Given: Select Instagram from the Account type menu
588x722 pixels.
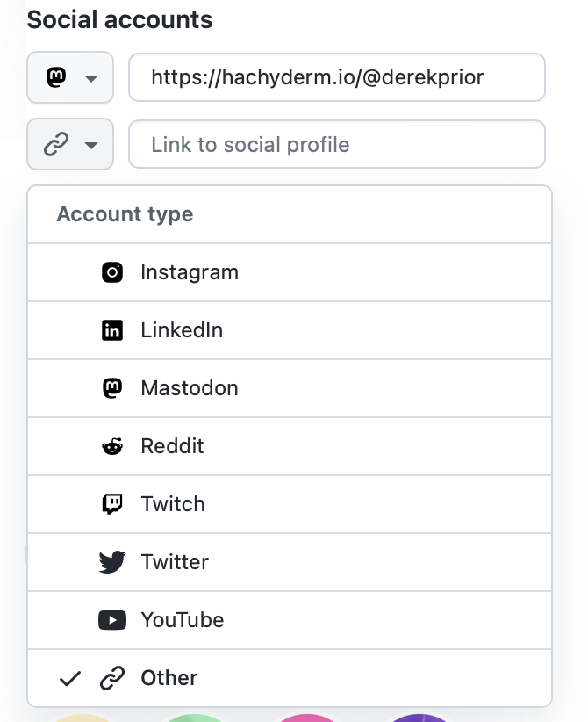Looking at the screenshot, I should click(x=290, y=272).
